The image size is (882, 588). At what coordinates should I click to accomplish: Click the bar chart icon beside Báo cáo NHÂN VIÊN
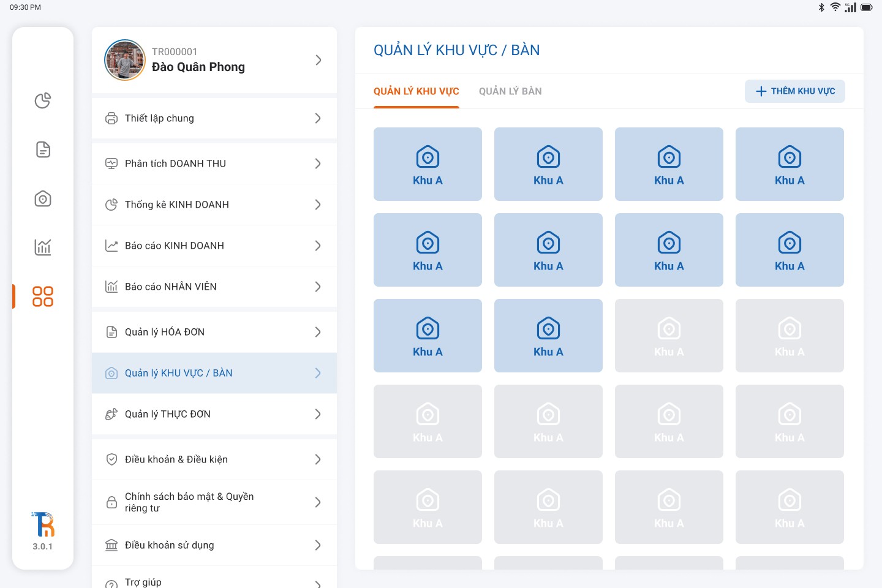tap(111, 287)
